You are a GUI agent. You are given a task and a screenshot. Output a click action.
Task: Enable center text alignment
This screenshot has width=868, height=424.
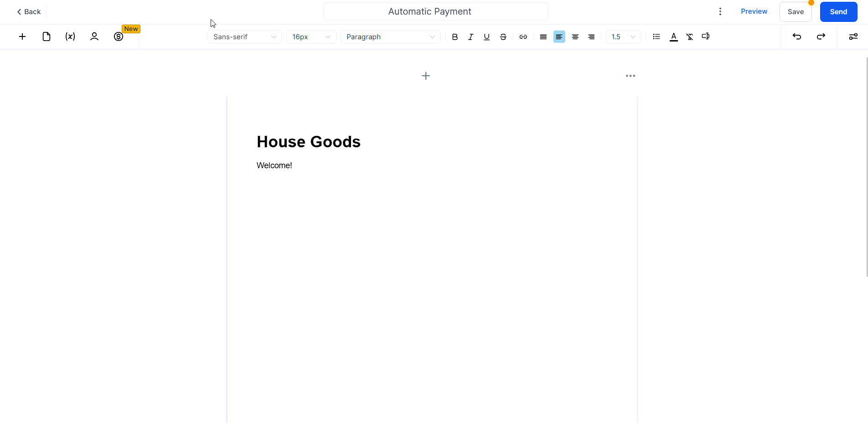[x=575, y=36]
